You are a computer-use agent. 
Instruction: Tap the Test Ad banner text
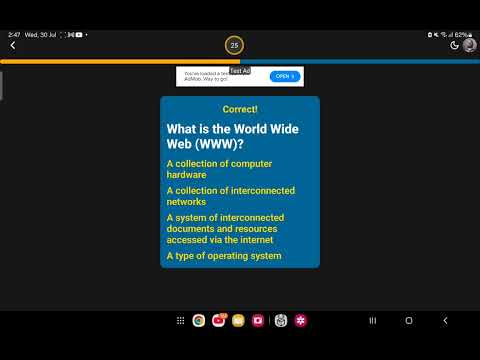click(x=240, y=71)
